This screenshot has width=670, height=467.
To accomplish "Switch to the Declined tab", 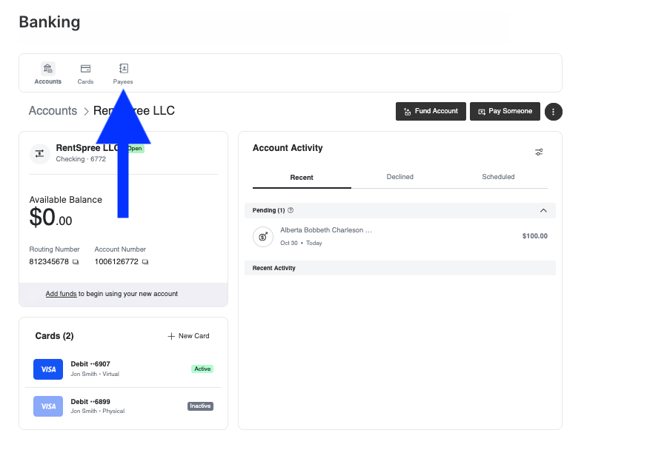I will (x=400, y=177).
